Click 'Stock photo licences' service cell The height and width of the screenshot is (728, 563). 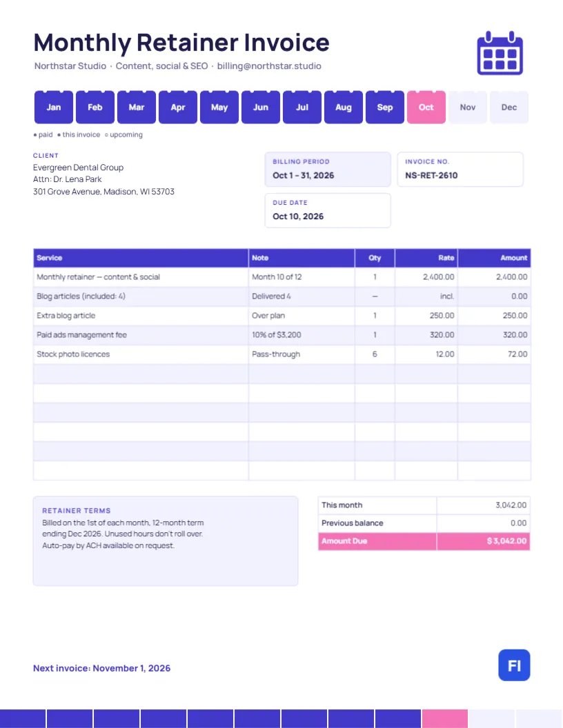click(x=141, y=354)
